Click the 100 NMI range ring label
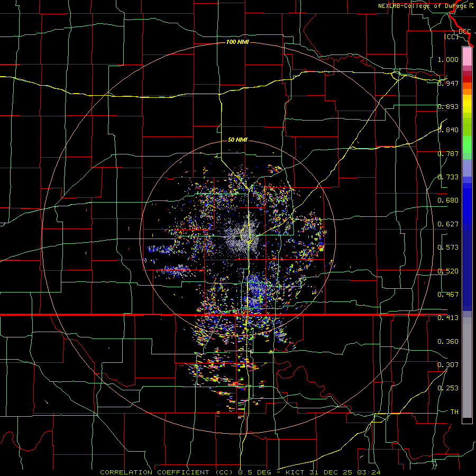This screenshot has width=476, height=476. [x=237, y=42]
